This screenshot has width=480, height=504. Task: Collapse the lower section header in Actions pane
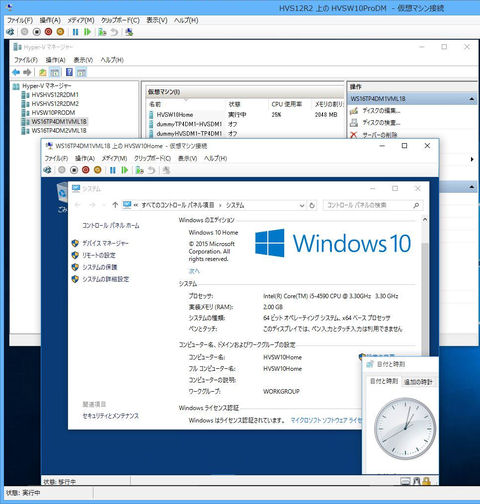[472, 187]
